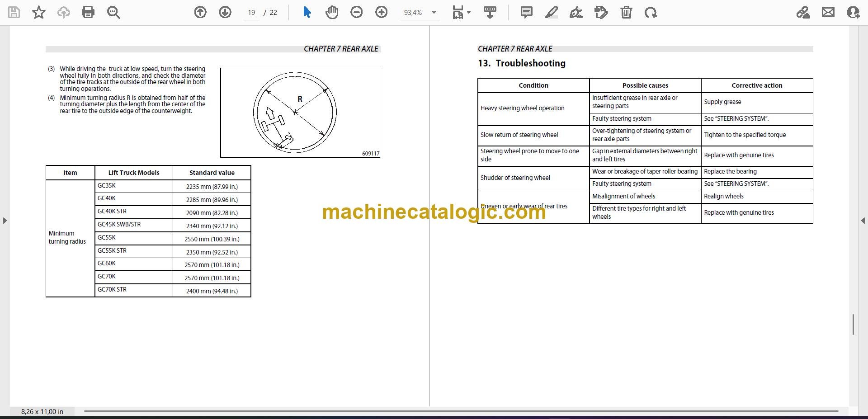Go to previous page arrow
868x419 pixels.
pos(200,12)
